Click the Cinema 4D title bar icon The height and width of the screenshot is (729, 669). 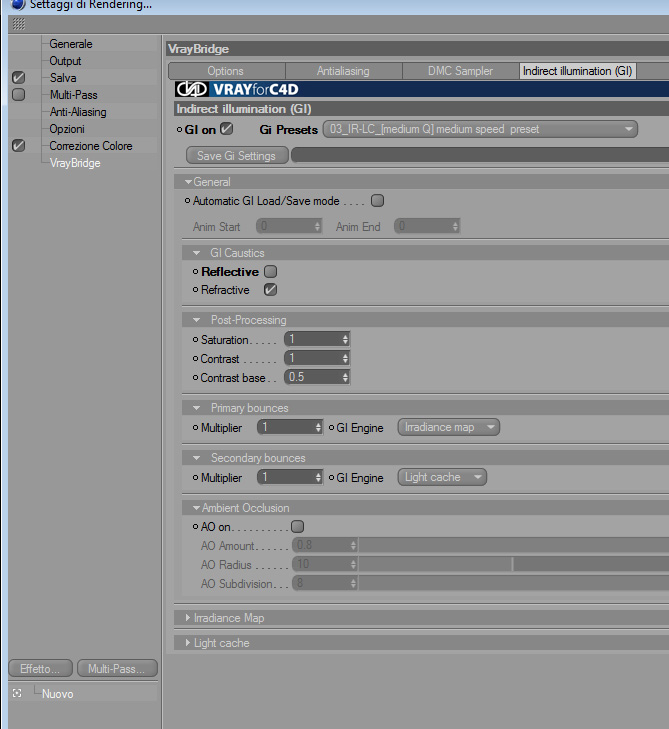17,5
